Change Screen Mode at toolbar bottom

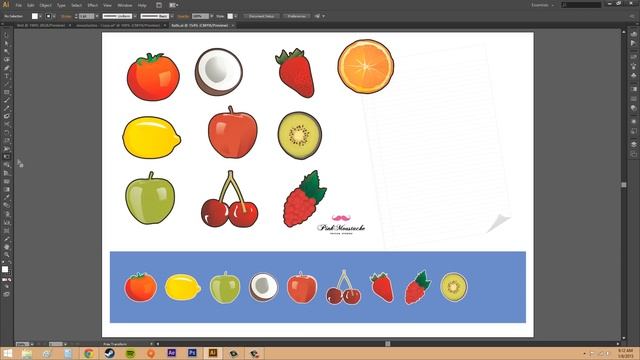coord(6,294)
